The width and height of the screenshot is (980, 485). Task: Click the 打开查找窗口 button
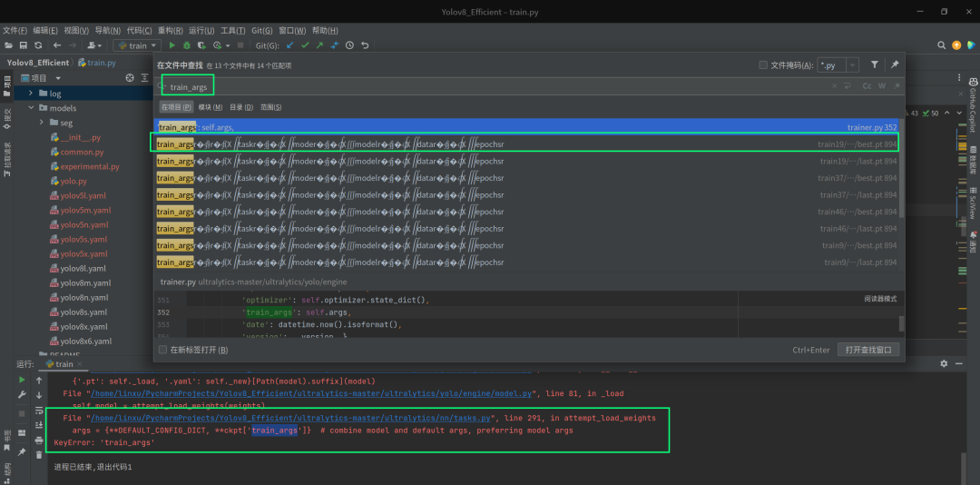coord(868,350)
